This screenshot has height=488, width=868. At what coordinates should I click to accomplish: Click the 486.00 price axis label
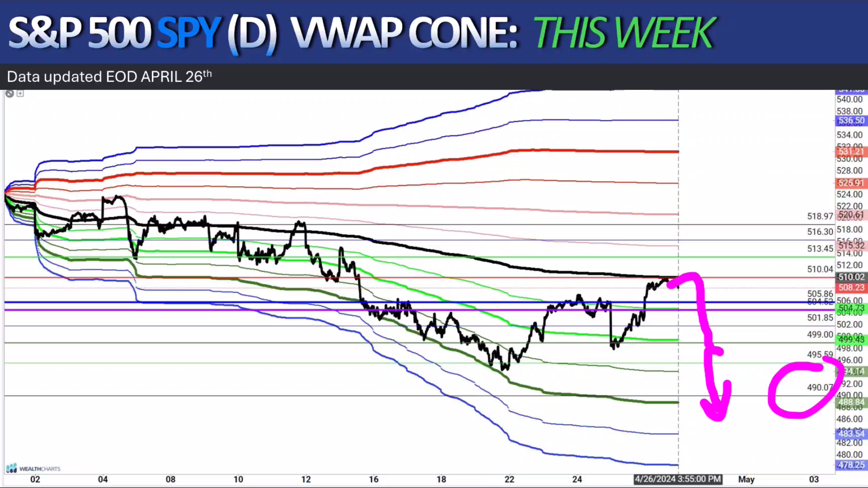click(849, 419)
